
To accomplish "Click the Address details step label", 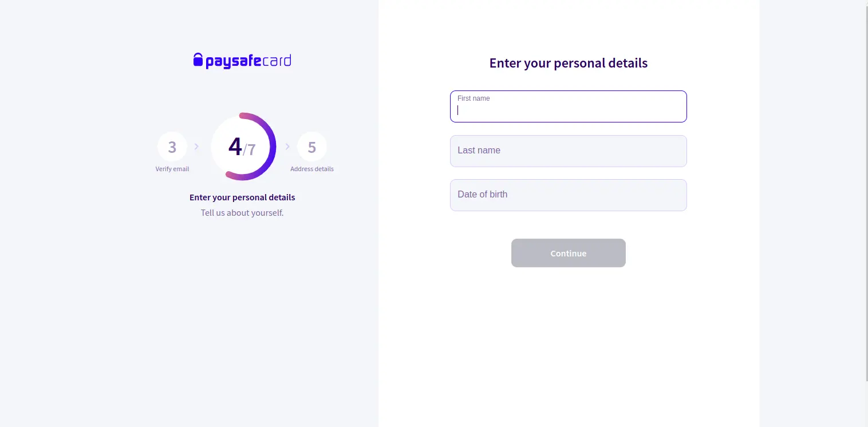I will pos(312,169).
